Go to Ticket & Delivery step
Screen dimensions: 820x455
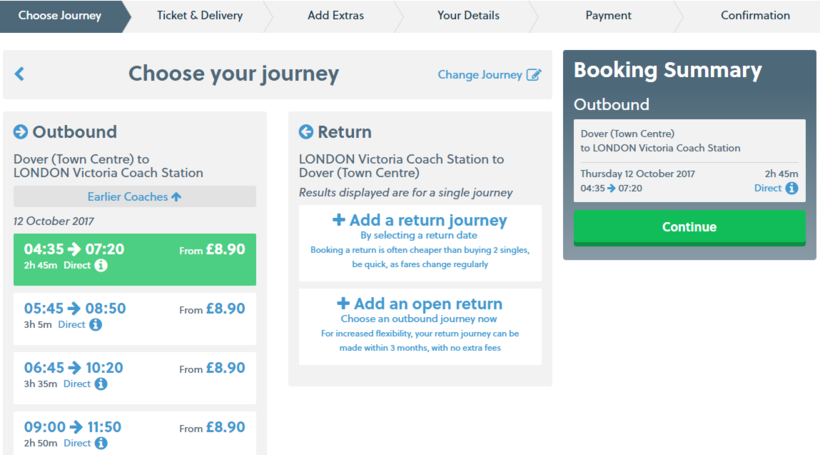[200, 16]
